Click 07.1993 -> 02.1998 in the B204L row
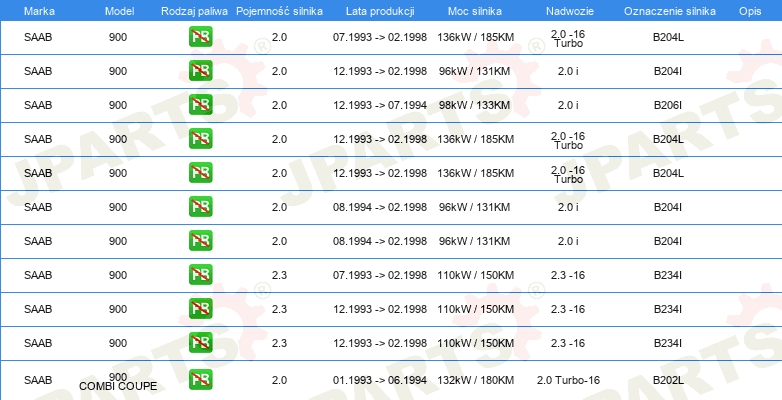Viewport: 782px width, 400px height. click(380, 37)
